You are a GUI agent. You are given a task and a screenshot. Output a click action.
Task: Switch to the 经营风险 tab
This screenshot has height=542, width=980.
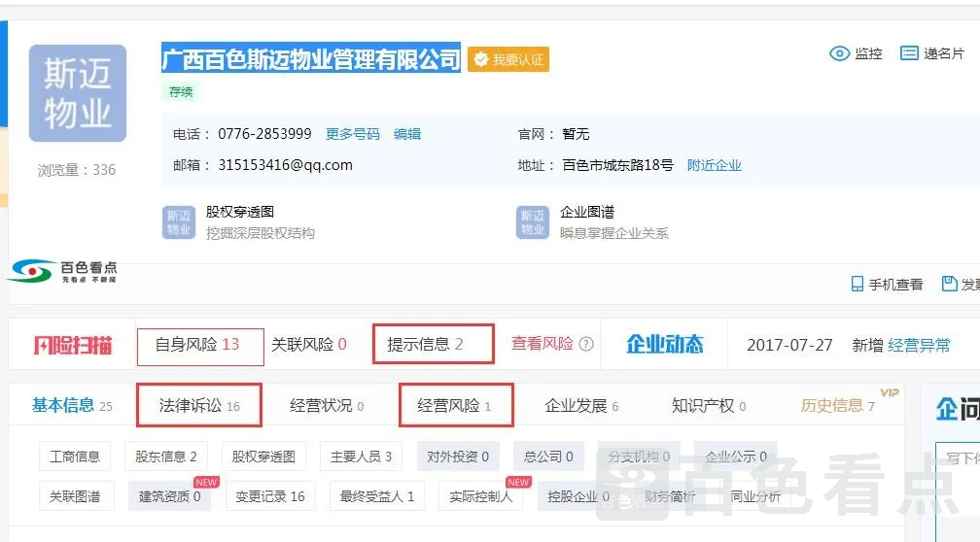pos(455,405)
